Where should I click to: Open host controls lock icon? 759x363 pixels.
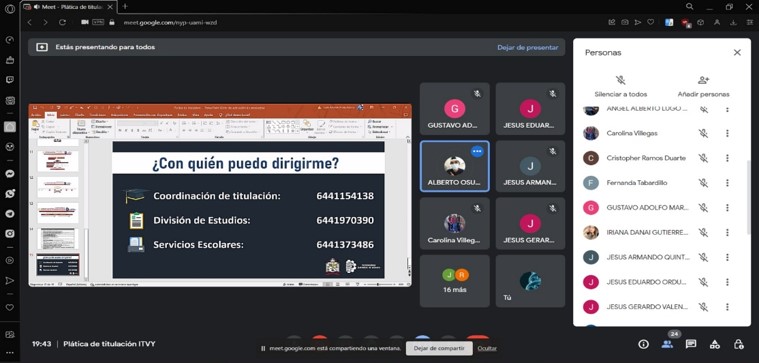click(x=738, y=344)
